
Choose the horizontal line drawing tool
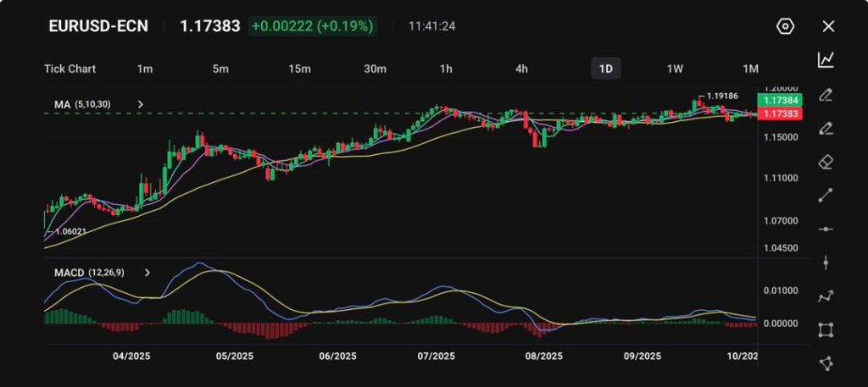(826, 229)
